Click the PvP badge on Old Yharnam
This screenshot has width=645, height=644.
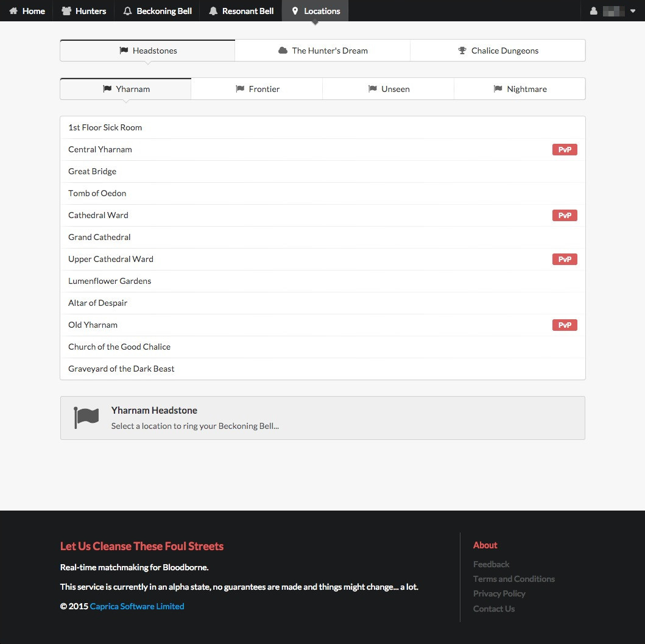pyautogui.click(x=565, y=325)
